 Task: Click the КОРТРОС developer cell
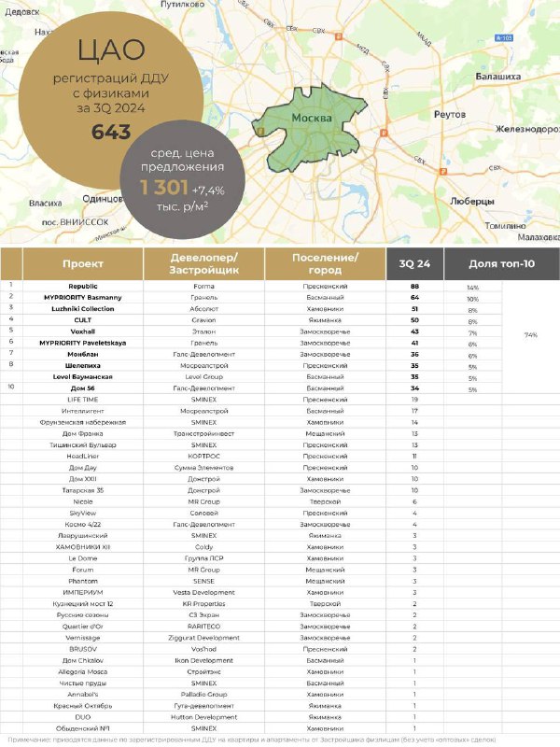point(203,457)
